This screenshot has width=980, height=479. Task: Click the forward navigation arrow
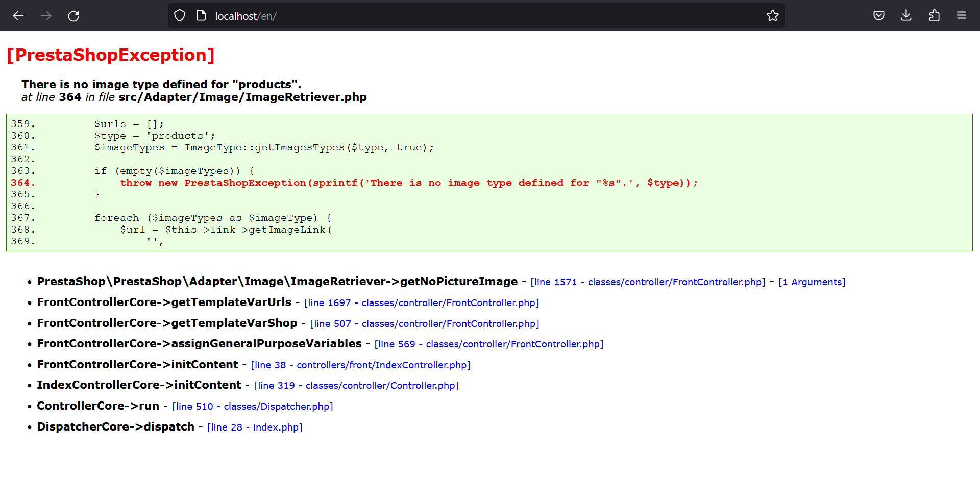click(x=46, y=16)
